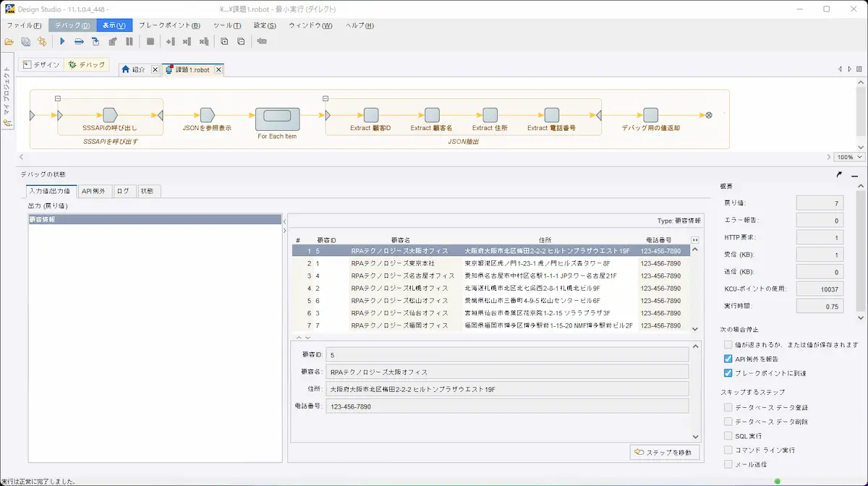Click the workflow horizontal scrollbar
The image size is (868, 486).
[x=426, y=157]
